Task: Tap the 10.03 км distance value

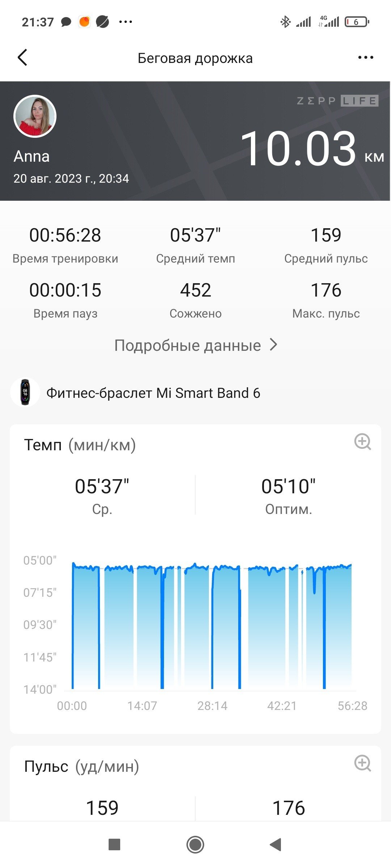Action: [x=312, y=149]
